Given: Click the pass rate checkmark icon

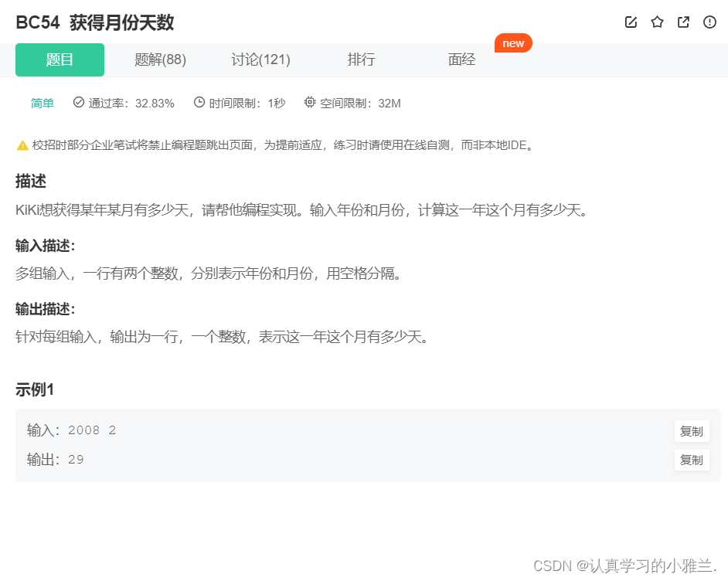Looking at the screenshot, I should click(79, 102).
